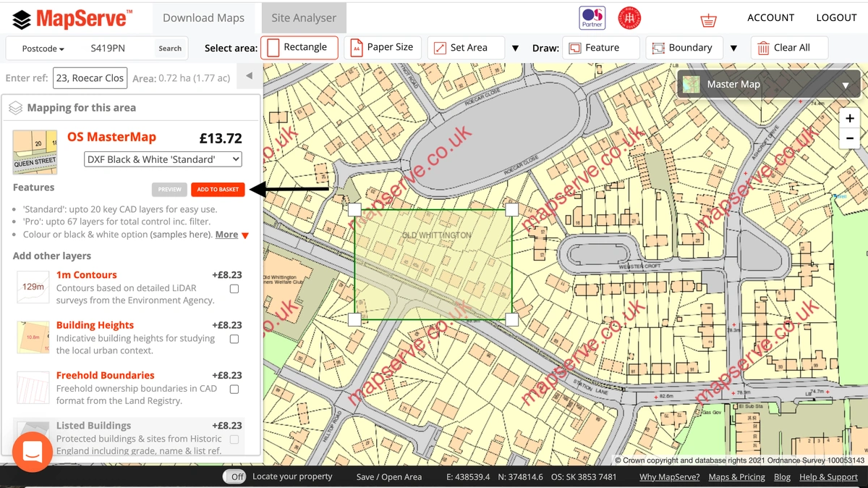Screen dimensions: 868x488
Task: Tick the Listed Buildings checkbox
Action: click(234, 439)
